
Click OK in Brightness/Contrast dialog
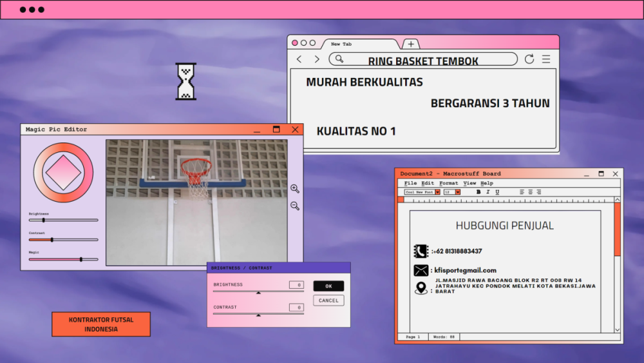[328, 286]
